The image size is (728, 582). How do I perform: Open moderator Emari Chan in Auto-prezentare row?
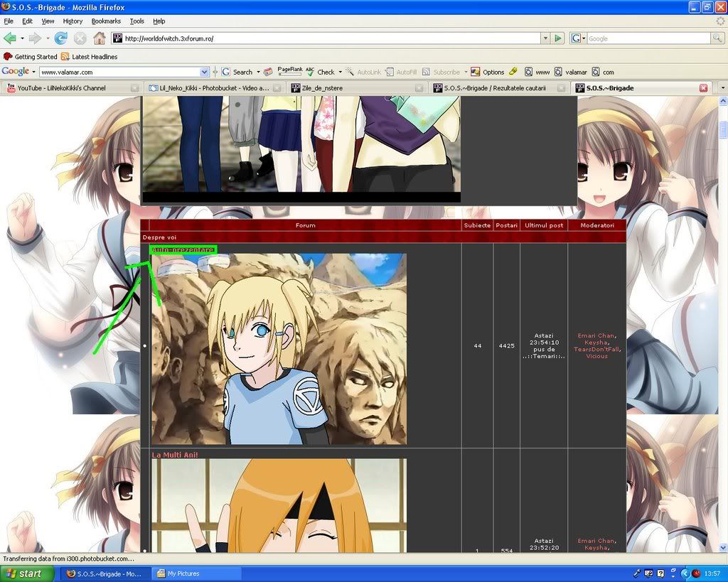click(596, 335)
